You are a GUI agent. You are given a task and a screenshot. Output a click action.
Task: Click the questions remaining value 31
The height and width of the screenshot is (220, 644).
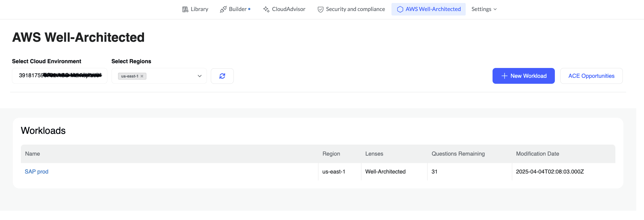[x=434, y=172]
